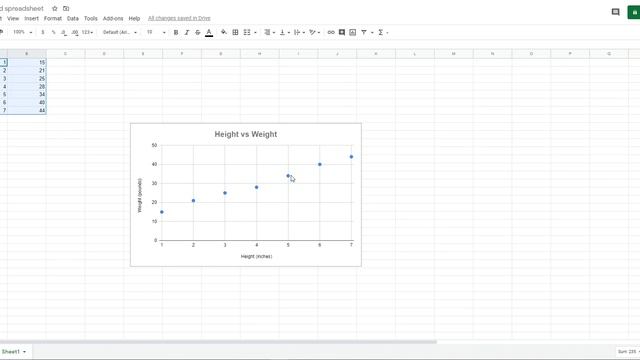Screen dimensions: 640x360
Task: Click horizontal align icon
Action: pyautogui.click(x=267, y=32)
